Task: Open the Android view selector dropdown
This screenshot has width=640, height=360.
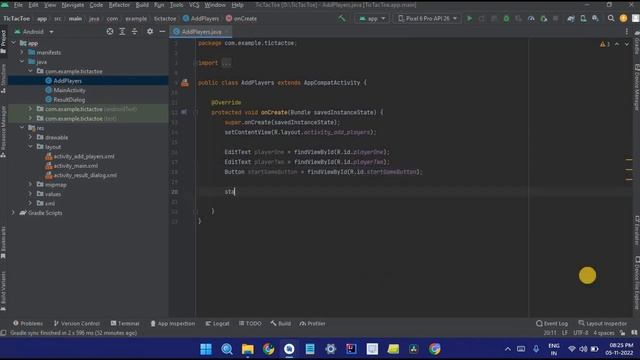Action: click(x=34, y=31)
